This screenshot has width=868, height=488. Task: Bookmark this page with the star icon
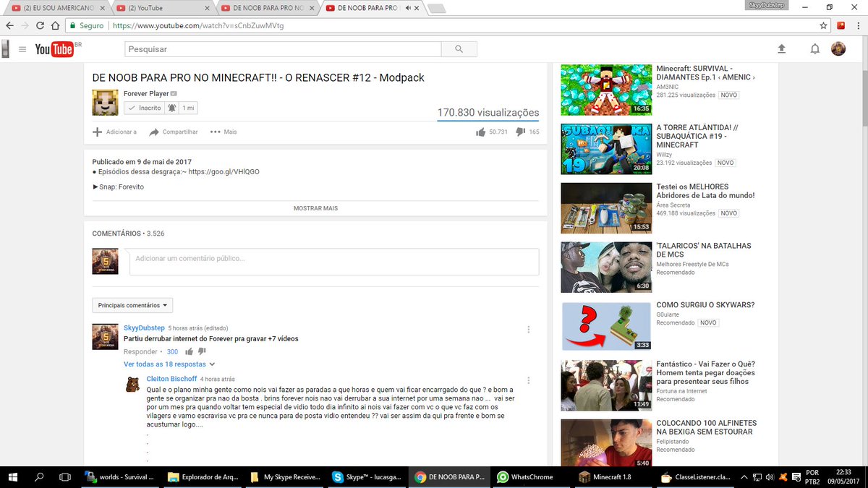[x=823, y=25]
